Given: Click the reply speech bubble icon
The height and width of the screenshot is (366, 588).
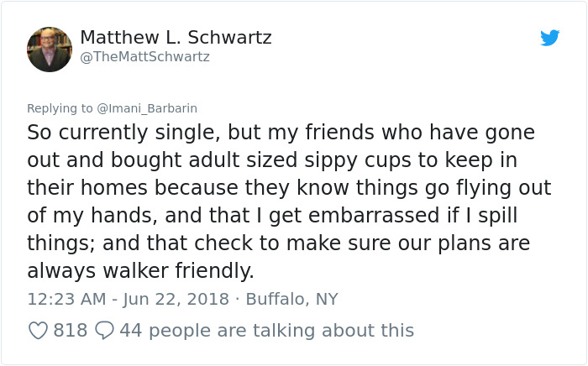Looking at the screenshot, I should pos(105,331).
